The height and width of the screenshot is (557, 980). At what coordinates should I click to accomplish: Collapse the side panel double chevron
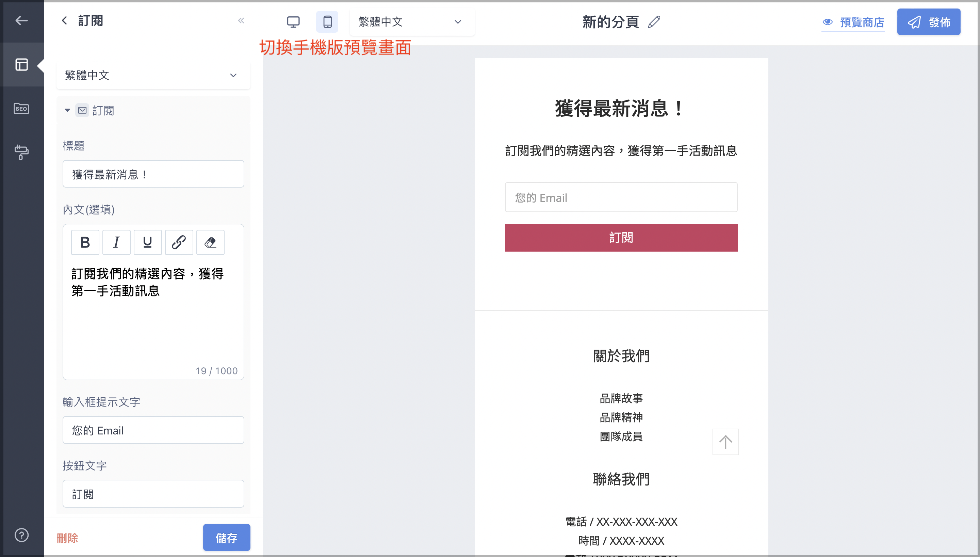tap(241, 21)
